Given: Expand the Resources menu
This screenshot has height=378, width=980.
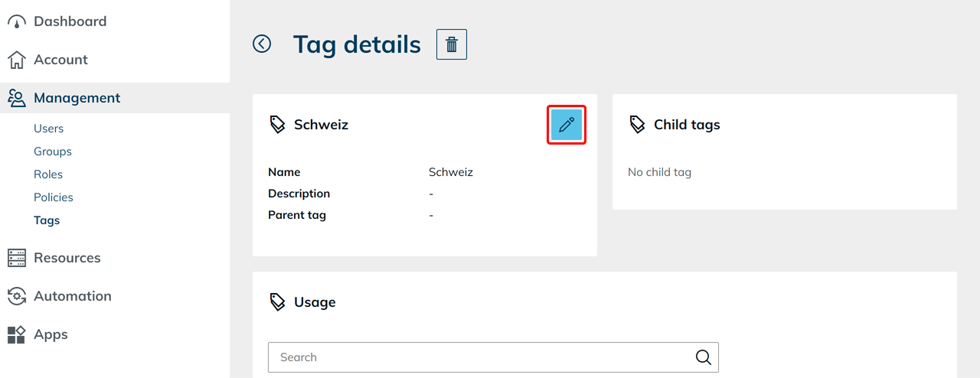Looking at the screenshot, I should coord(67,258).
